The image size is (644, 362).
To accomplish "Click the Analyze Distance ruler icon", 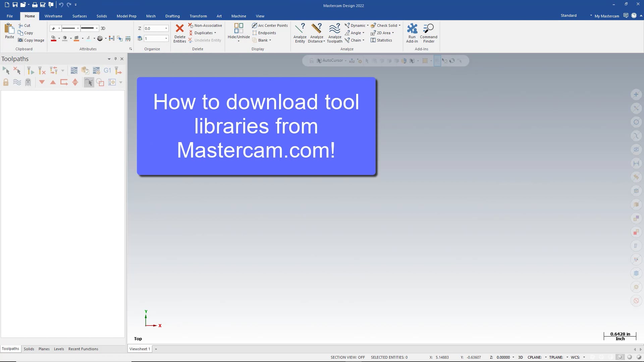I will coord(316,28).
